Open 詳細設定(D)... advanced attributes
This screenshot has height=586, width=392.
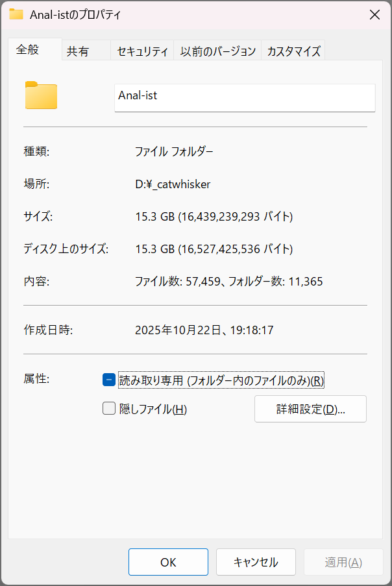(310, 409)
